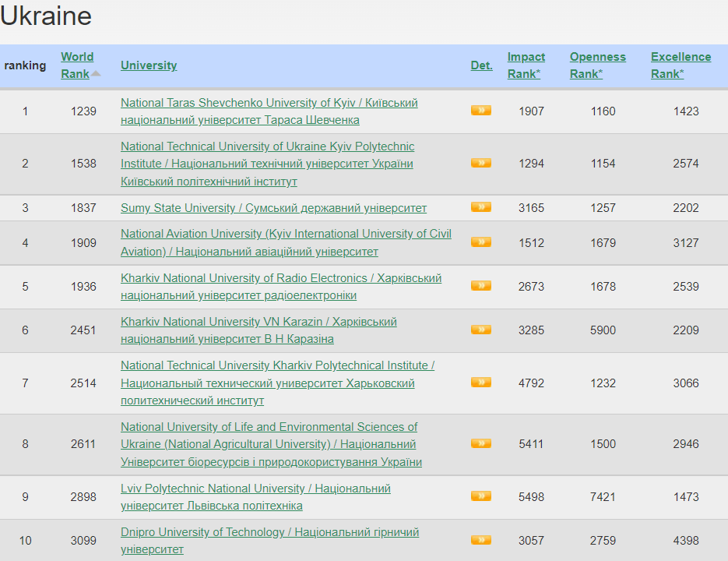Sort table by World Rank header
This screenshot has height=561, width=728.
click(x=77, y=65)
